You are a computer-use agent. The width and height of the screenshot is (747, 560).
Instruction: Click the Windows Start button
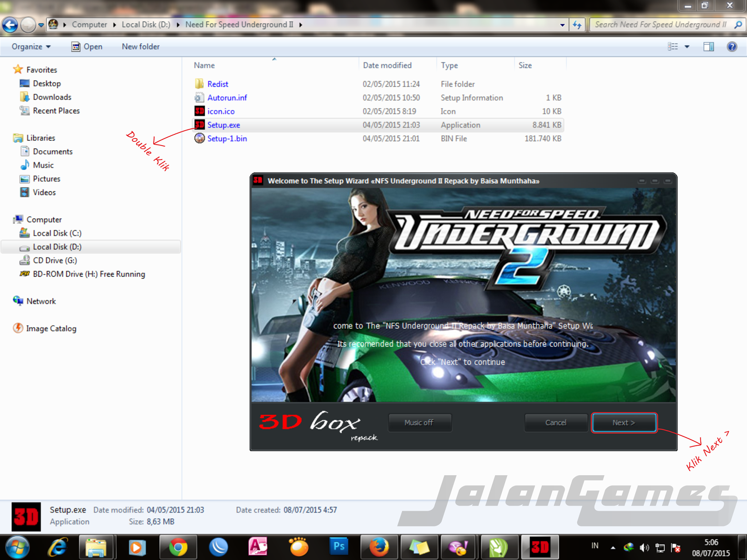pyautogui.click(x=17, y=547)
